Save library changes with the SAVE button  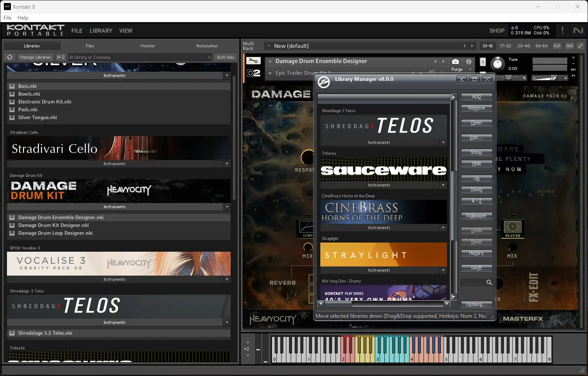tap(477, 268)
